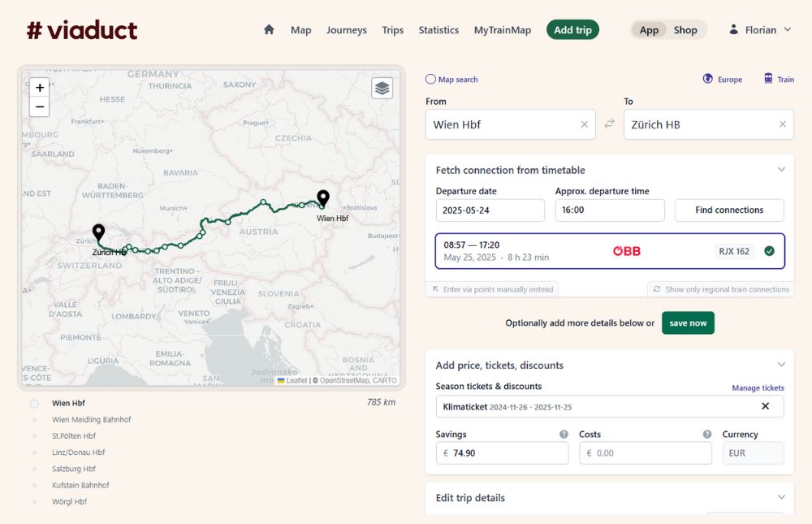Open the Journeys menu item
The width and height of the screenshot is (812, 524).
tap(347, 30)
